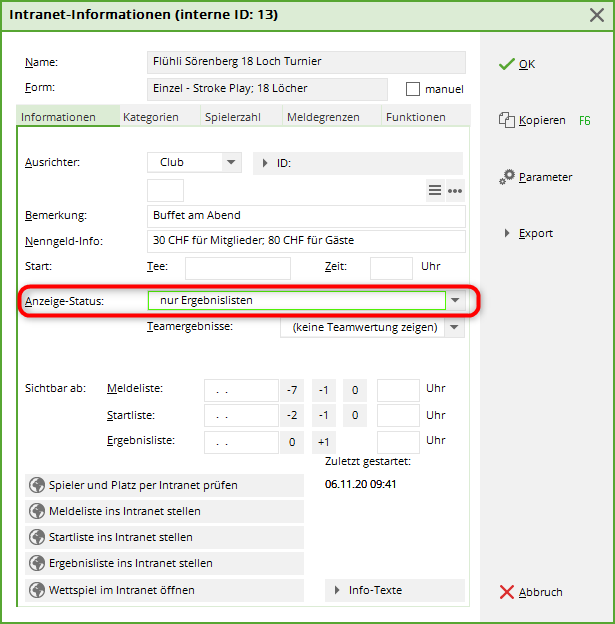Click the Name input field
This screenshot has width=615, height=624.
[306, 62]
